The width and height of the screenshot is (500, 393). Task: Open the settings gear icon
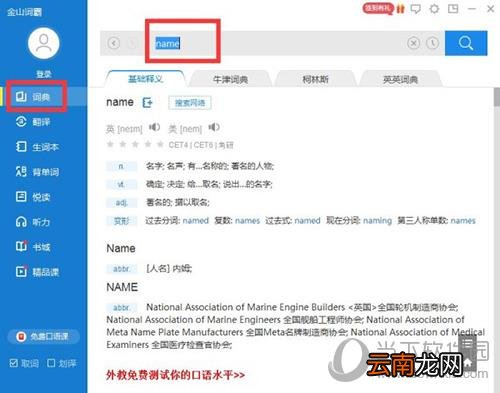tap(434, 9)
